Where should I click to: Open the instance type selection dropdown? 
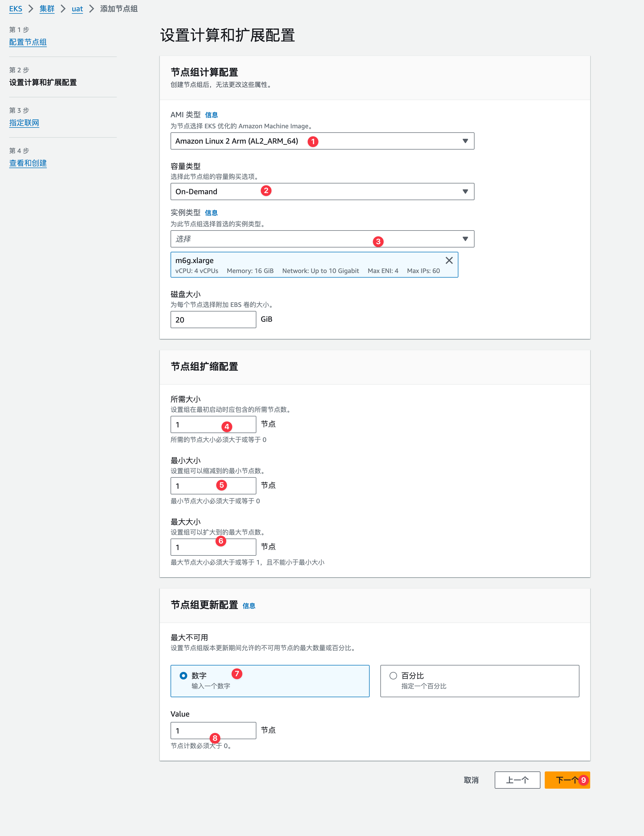click(322, 239)
